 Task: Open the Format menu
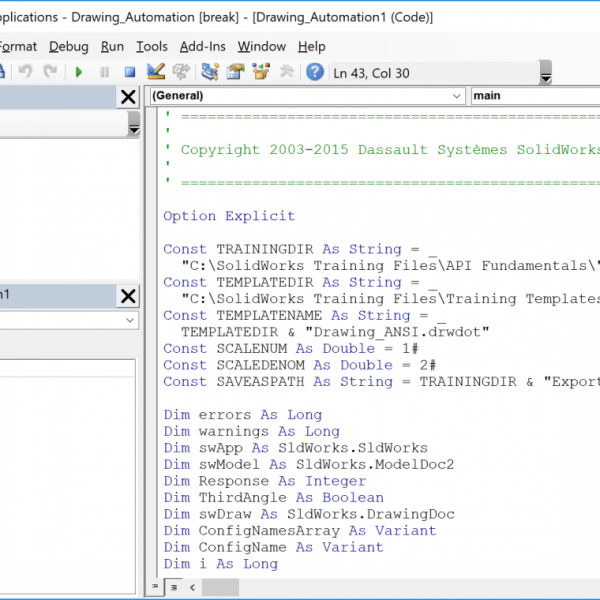click(x=18, y=47)
